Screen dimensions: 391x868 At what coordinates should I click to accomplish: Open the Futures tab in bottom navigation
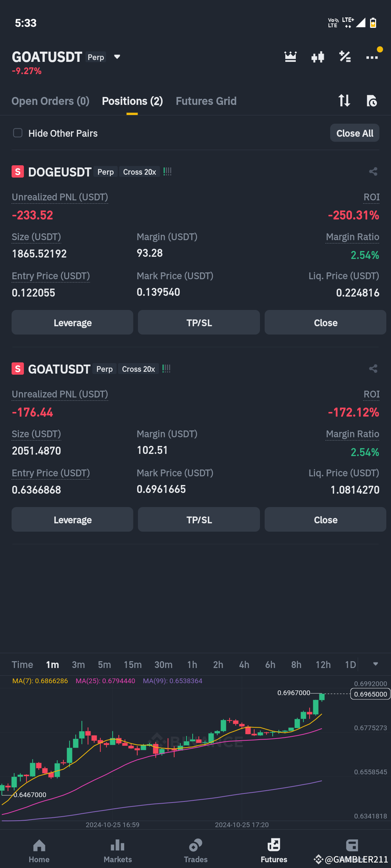pyautogui.click(x=274, y=848)
